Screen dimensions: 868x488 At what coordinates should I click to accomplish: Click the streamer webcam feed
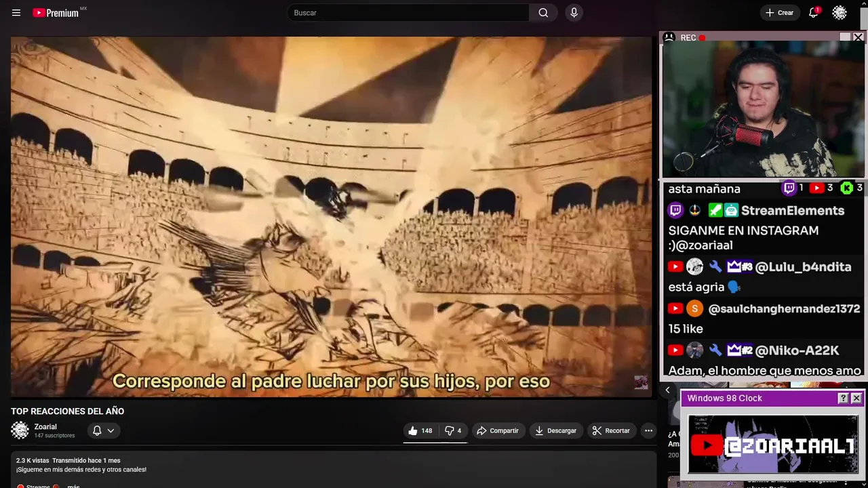click(764, 110)
